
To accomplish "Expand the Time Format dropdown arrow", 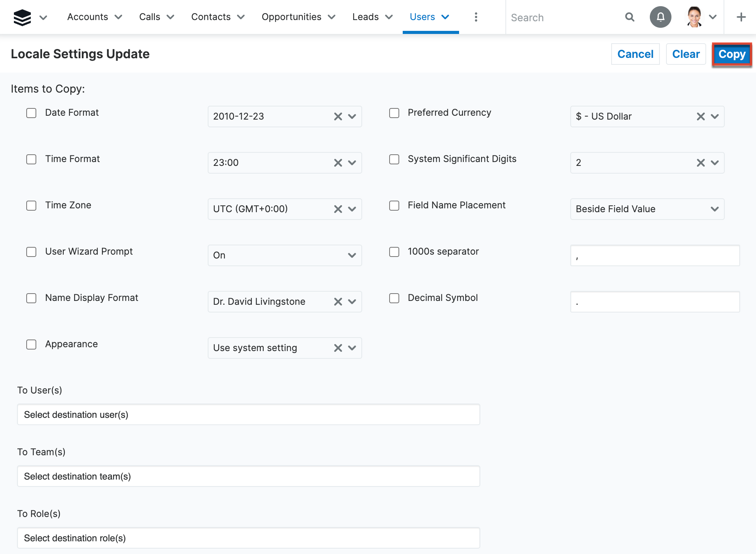I will tap(351, 163).
